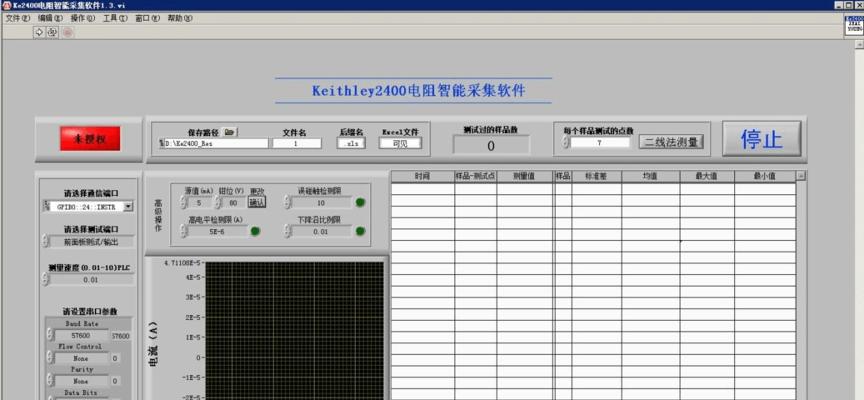Click the 每个样品测试的点数 value field

[600, 143]
